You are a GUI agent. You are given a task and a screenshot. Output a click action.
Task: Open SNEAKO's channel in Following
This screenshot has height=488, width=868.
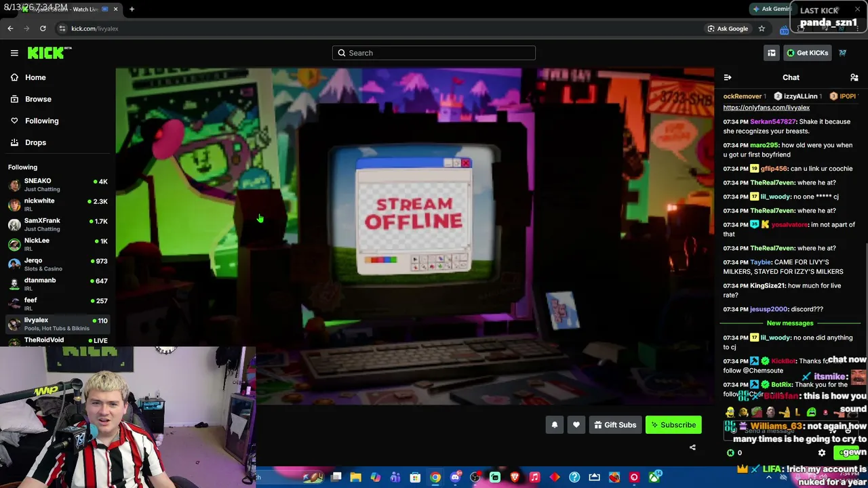(58, 185)
